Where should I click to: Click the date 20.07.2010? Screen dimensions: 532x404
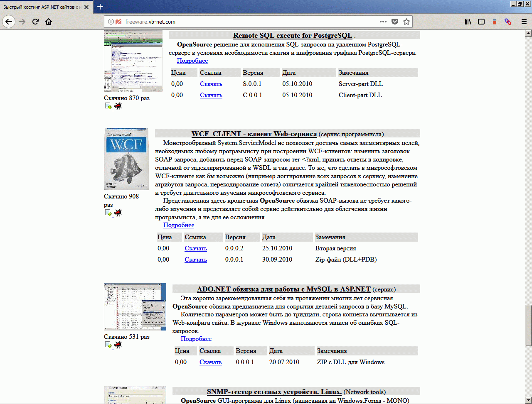[284, 362]
